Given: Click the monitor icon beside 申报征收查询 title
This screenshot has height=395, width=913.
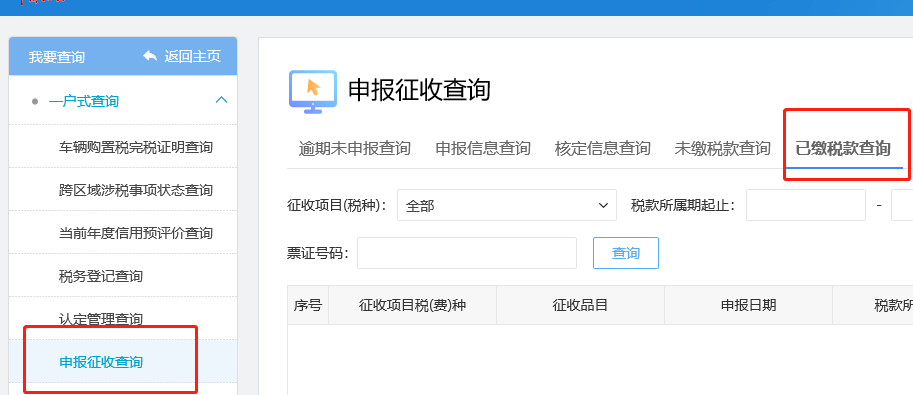Looking at the screenshot, I should click(x=313, y=91).
